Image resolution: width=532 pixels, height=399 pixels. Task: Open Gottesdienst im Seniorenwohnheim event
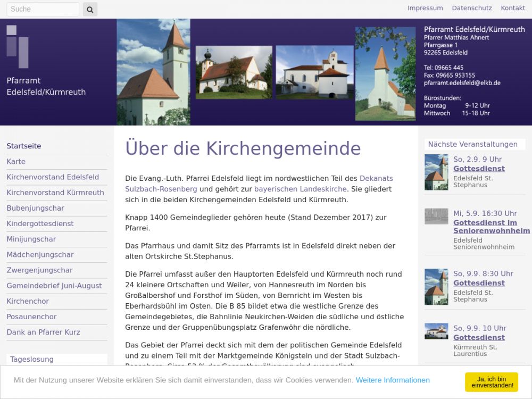tap(491, 227)
